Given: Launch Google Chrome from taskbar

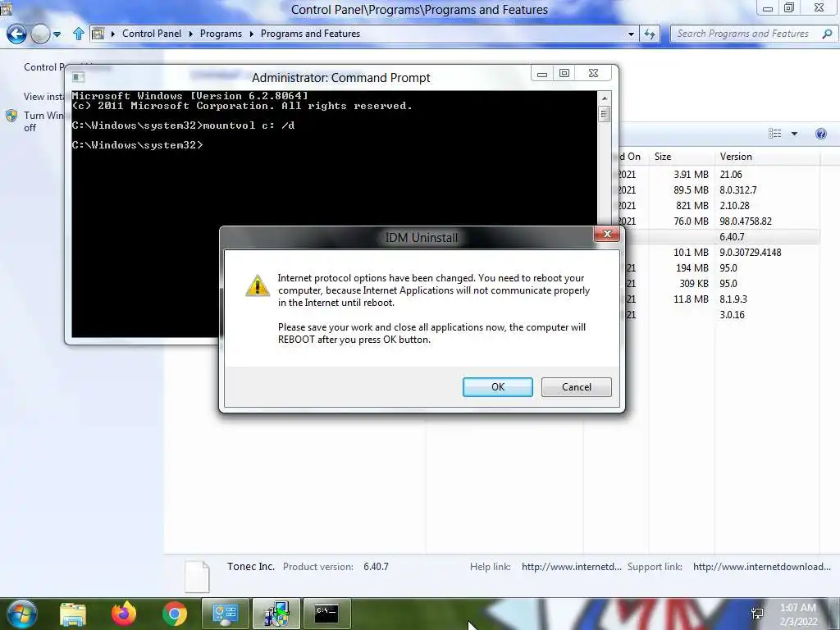Looking at the screenshot, I should point(175,614).
